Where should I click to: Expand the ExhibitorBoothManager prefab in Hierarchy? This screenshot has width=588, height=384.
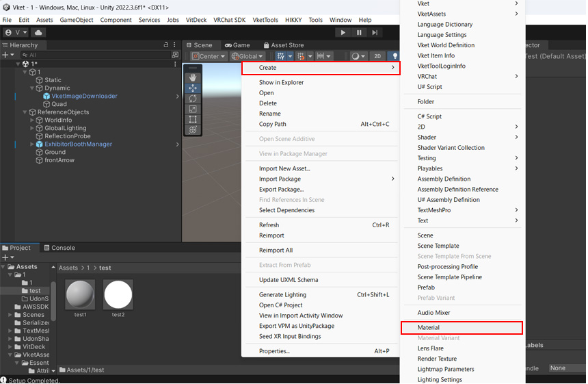[x=32, y=144]
